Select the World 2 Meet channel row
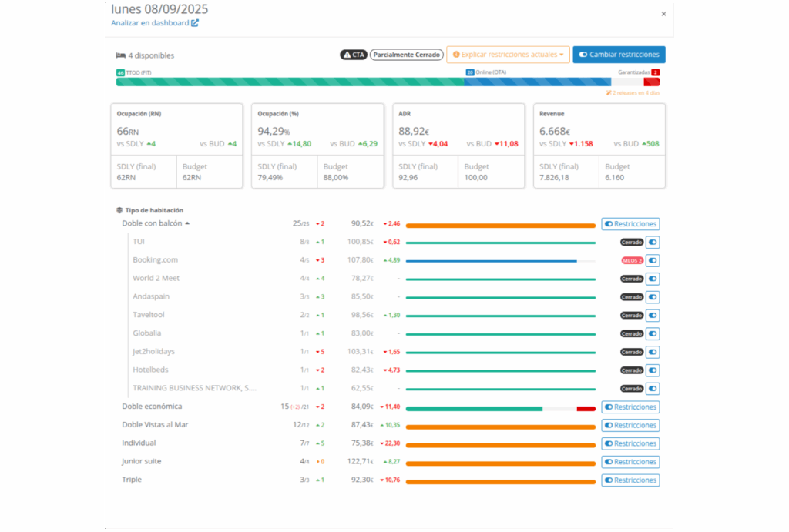This screenshot has width=789, height=532. pos(156,279)
